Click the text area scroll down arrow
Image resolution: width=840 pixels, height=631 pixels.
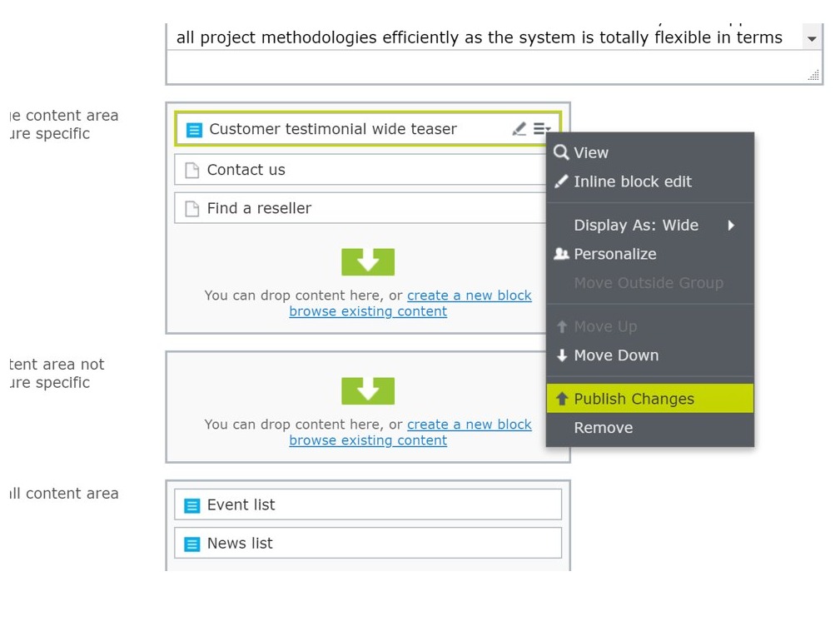(812, 38)
